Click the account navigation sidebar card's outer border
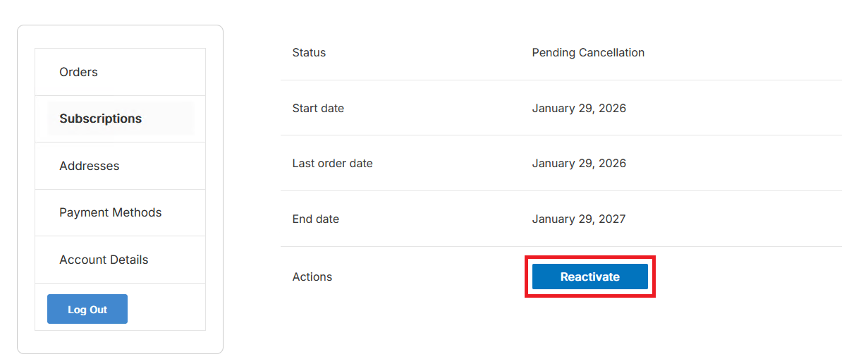Viewport: 868px width, 364px height. pos(18,190)
